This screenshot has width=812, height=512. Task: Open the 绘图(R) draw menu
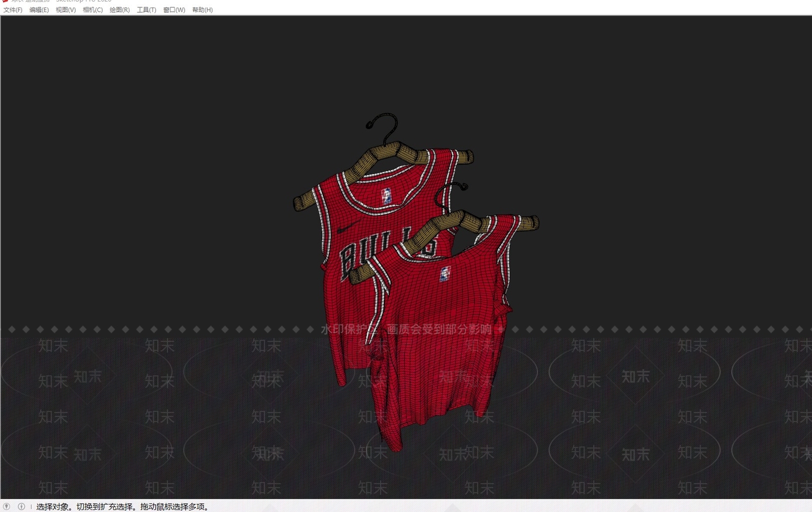coord(119,10)
